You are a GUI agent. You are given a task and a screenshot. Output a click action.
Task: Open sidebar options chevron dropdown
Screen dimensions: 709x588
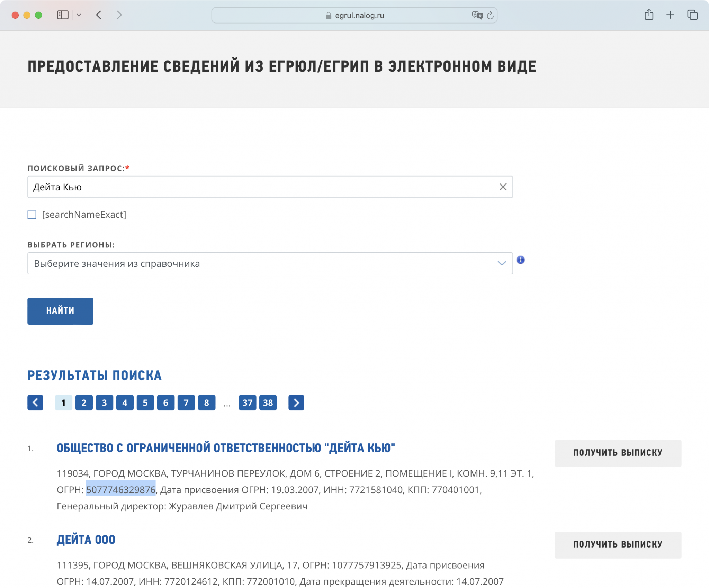click(79, 15)
